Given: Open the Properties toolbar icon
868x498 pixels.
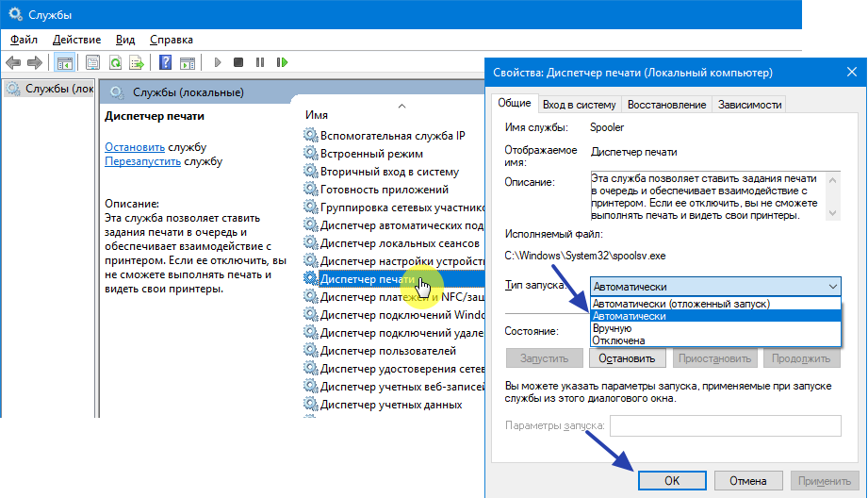Looking at the screenshot, I should (92, 63).
